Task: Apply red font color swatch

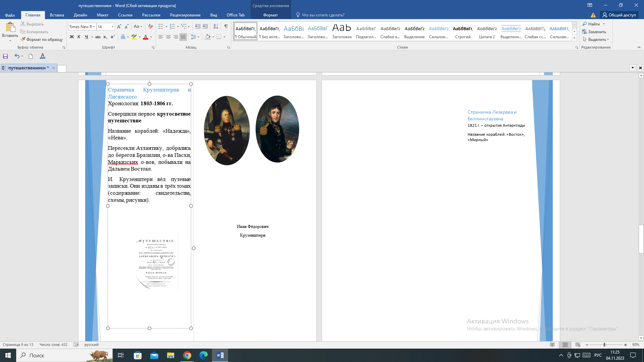Action: 146,37
